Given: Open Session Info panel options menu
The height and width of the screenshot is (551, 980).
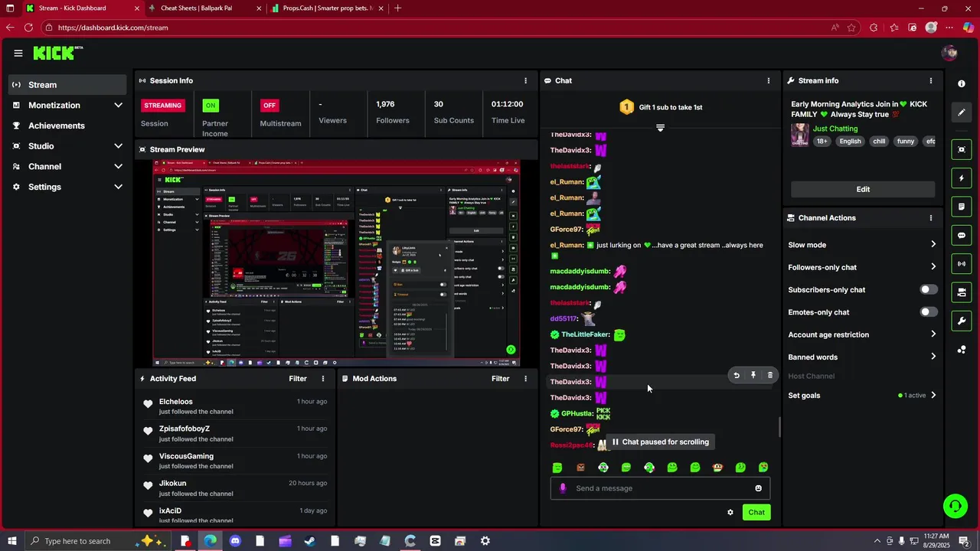Looking at the screenshot, I should [x=525, y=80].
